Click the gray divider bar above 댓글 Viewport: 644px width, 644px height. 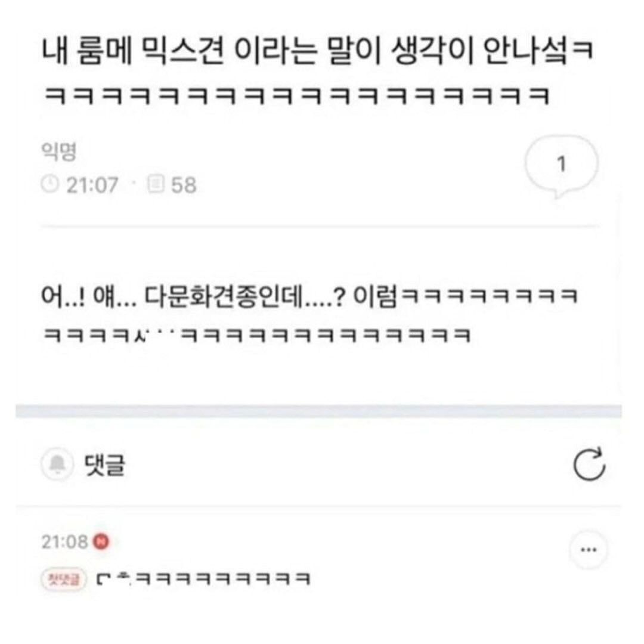pyautogui.click(x=318, y=411)
